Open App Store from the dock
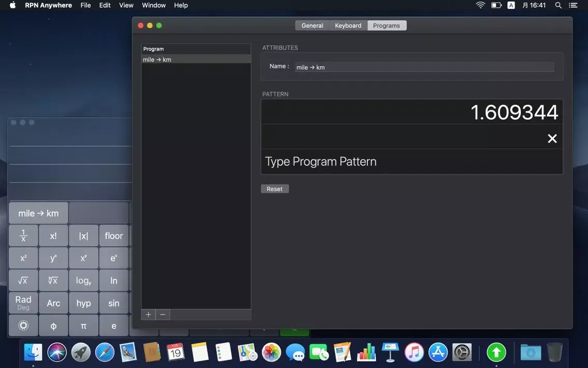 click(438, 352)
